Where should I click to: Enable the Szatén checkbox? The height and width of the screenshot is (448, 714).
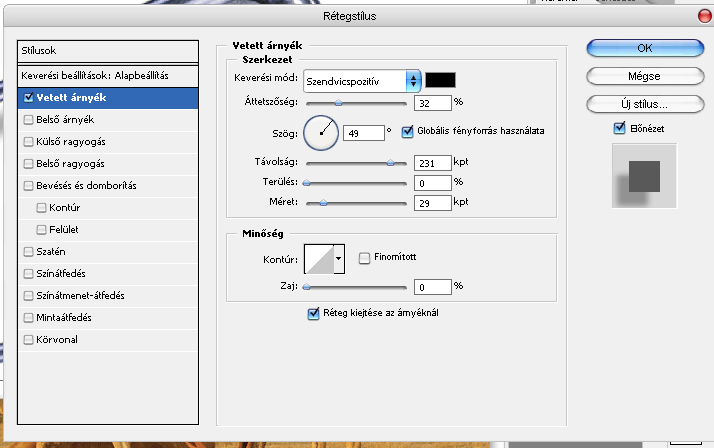[x=28, y=251]
